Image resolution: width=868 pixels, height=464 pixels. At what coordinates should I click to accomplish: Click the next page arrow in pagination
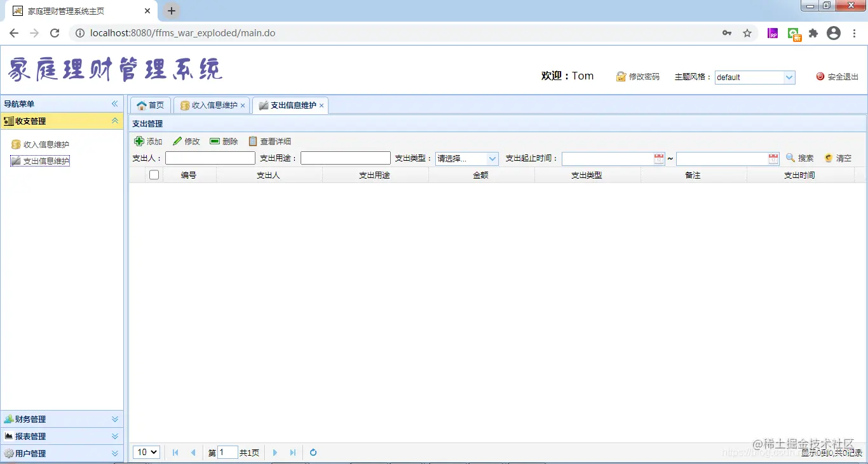275,452
